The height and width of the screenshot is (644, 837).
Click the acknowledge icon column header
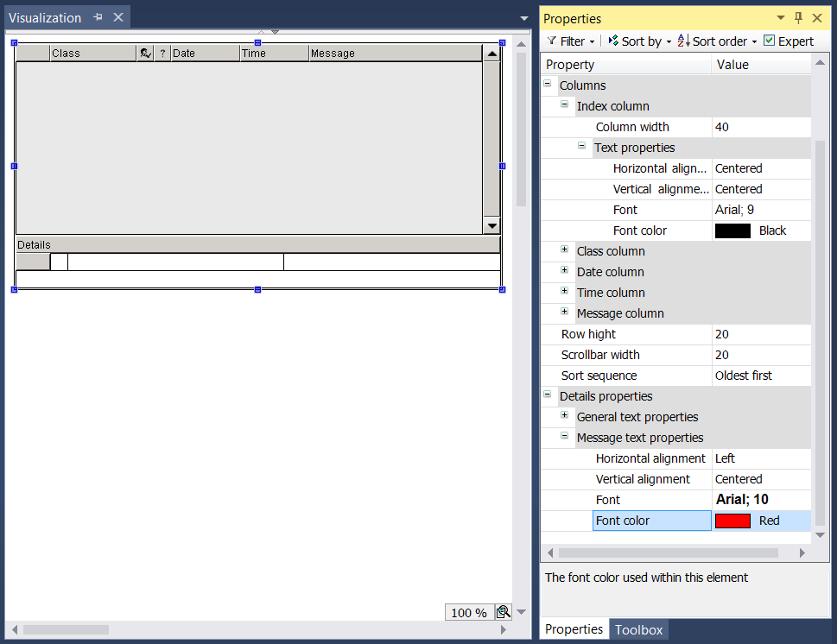click(x=145, y=53)
